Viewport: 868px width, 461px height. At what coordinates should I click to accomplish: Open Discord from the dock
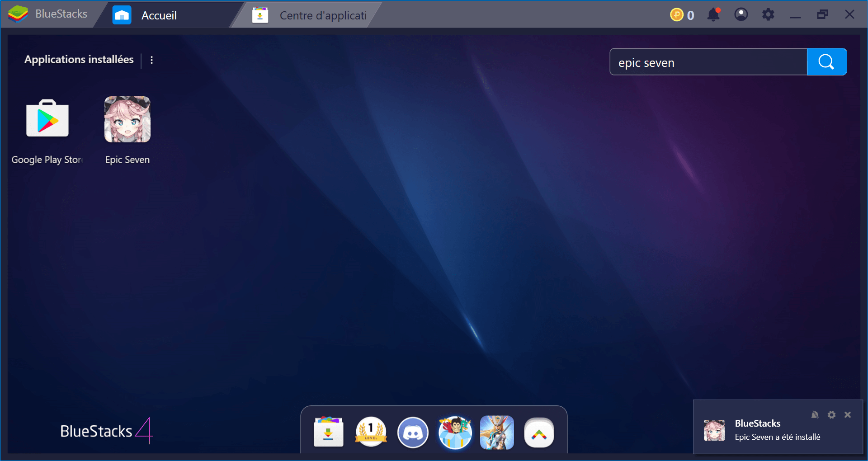(x=413, y=433)
